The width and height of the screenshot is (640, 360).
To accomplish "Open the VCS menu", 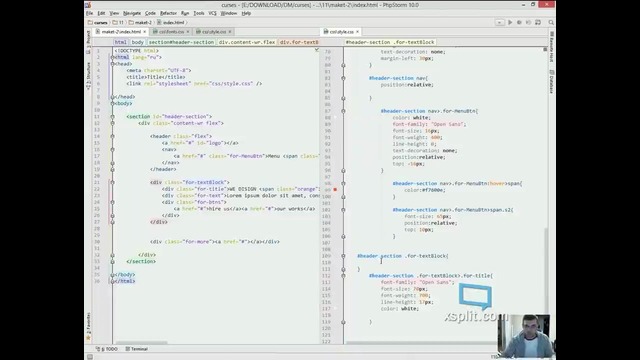I will point(212,13).
